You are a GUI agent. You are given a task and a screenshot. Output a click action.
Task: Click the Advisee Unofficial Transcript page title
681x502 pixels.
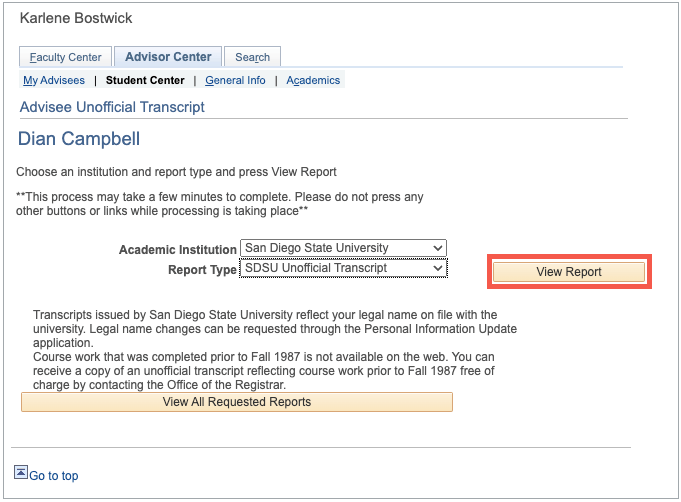click(x=112, y=107)
